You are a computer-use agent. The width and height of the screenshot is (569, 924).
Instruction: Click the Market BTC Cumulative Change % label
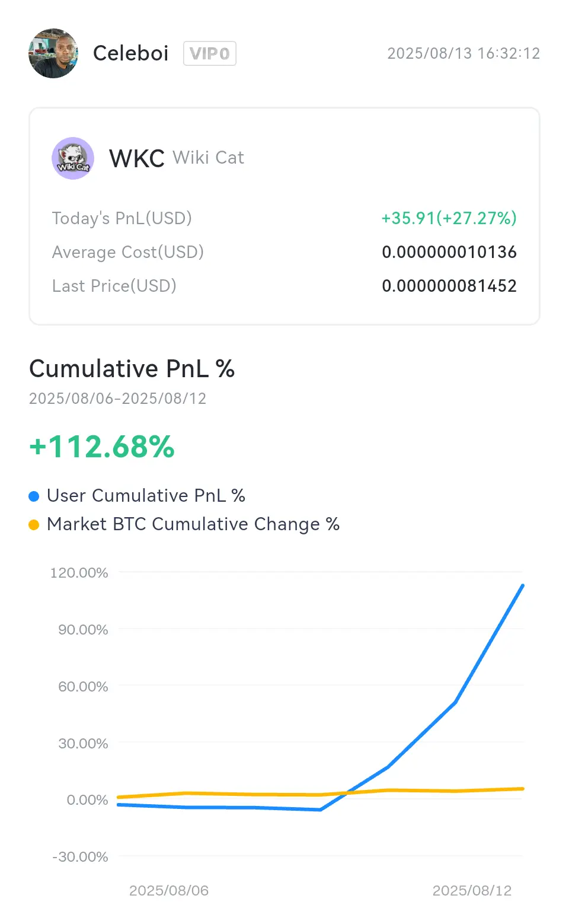pyautogui.click(x=193, y=524)
